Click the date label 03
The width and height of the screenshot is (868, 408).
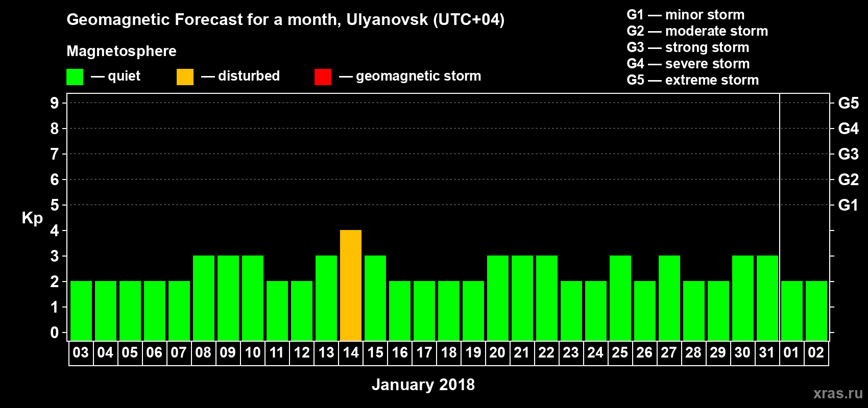(x=81, y=352)
